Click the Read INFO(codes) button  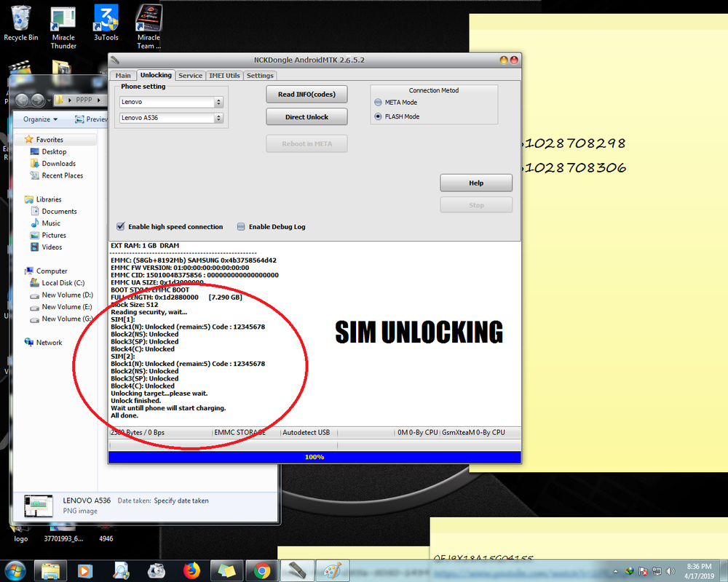coord(306,95)
